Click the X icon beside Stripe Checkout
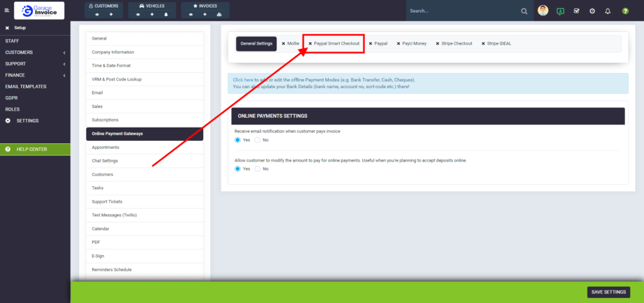Screen dimensions: 644x303 click(438, 43)
